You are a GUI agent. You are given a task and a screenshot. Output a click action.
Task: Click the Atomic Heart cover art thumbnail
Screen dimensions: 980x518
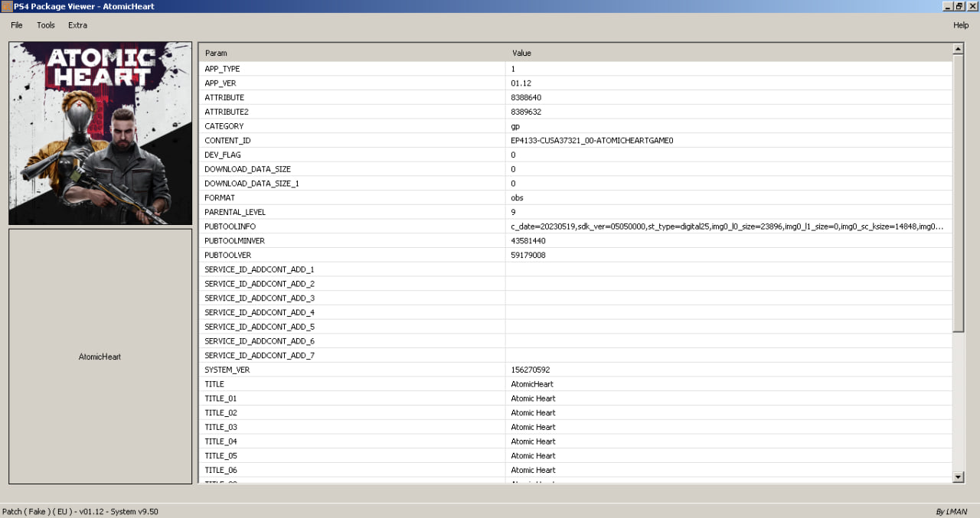click(100, 133)
